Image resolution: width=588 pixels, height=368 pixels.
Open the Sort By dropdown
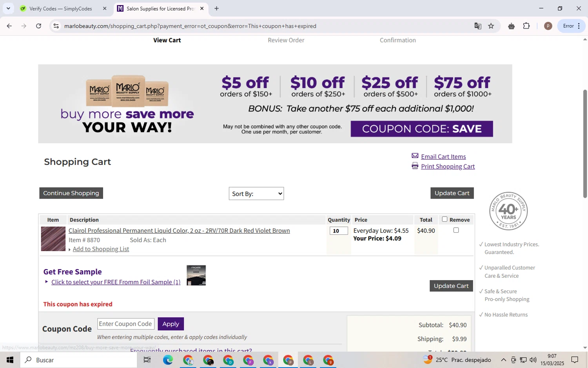[x=256, y=193]
